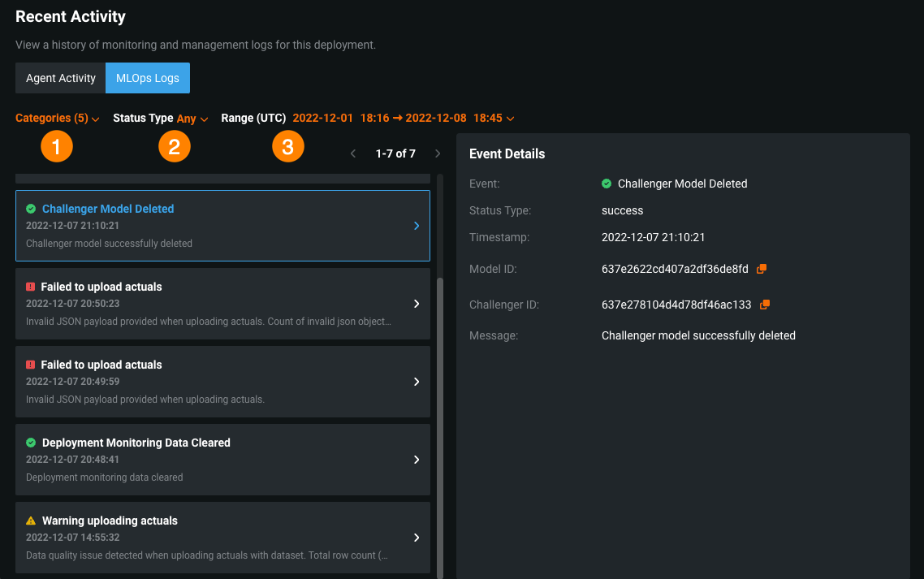
Task: Go to next page of logs
Action: [438, 153]
